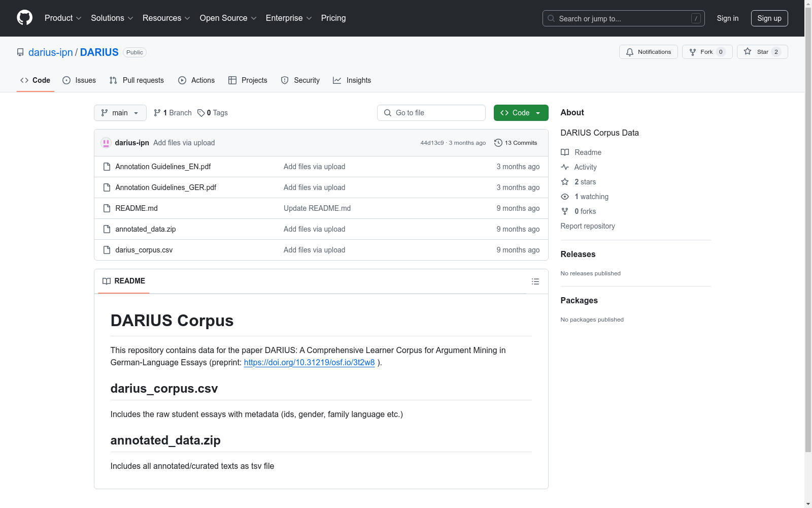Open the Pull requests tab
This screenshot has height=508, width=812.
(137, 80)
